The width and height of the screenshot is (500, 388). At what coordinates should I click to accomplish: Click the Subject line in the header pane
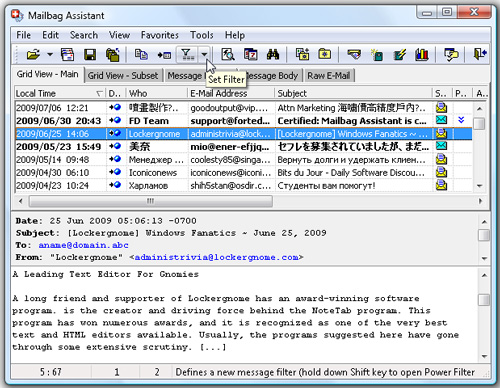171,233
